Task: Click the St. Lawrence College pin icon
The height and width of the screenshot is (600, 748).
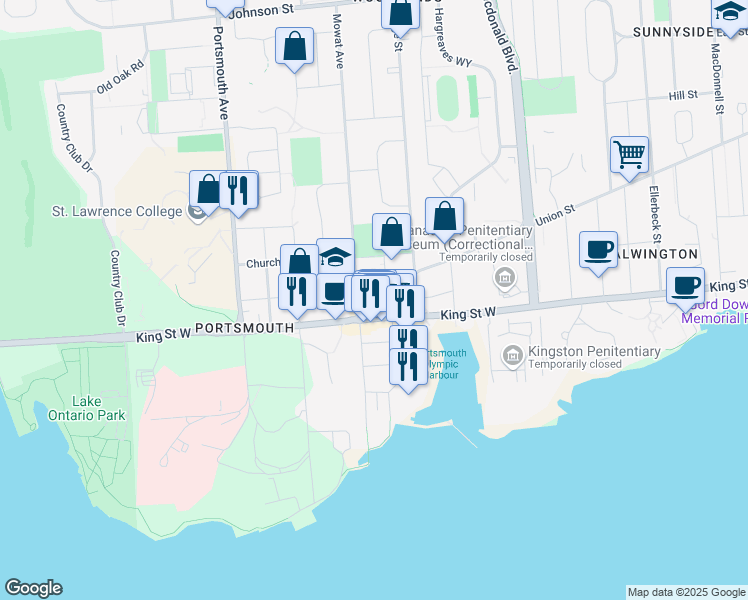Action: pyautogui.click(x=197, y=213)
